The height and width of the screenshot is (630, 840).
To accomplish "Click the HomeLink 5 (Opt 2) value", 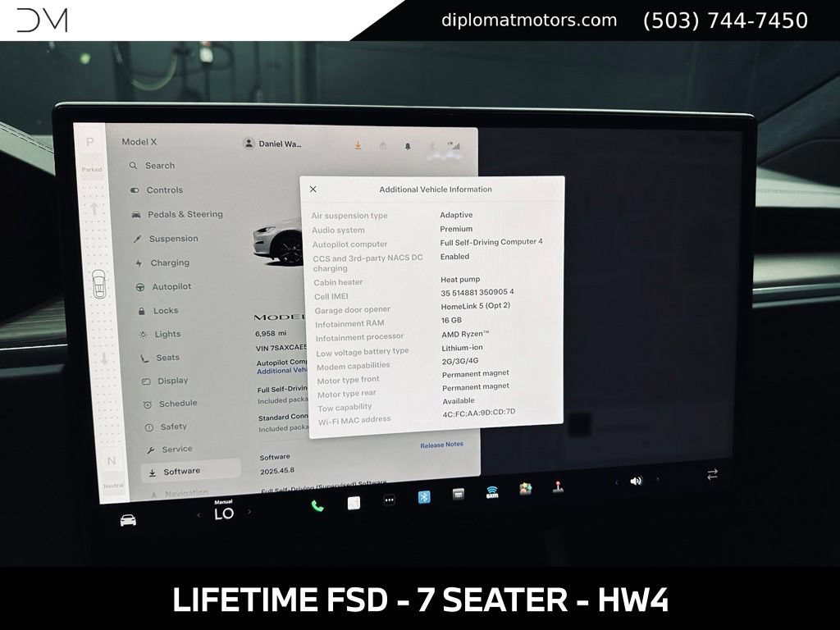I will coord(476,306).
